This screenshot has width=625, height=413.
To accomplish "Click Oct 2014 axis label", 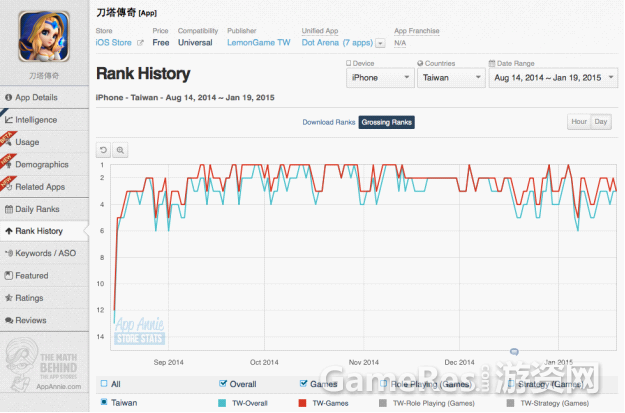I will 264,362.
